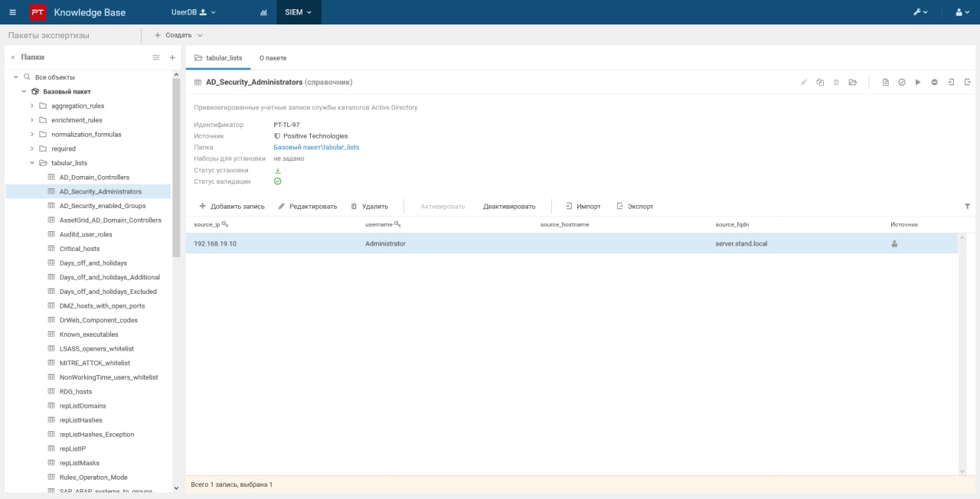The height and width of the screenshot is (499, 980).
Task: Click the edit pencil icon for AD_Security_Administrators
Action: [804, 82]
